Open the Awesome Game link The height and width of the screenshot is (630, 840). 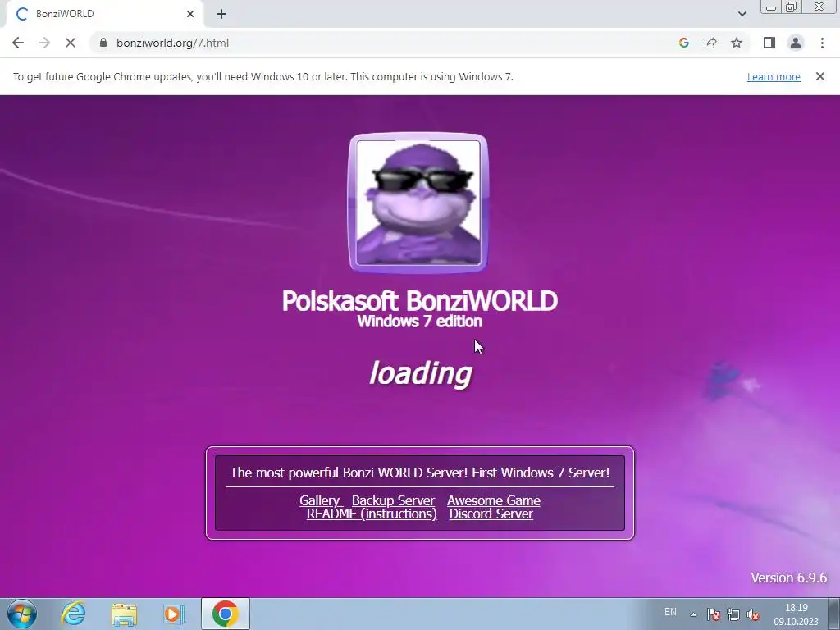click(x=493, y=500)
